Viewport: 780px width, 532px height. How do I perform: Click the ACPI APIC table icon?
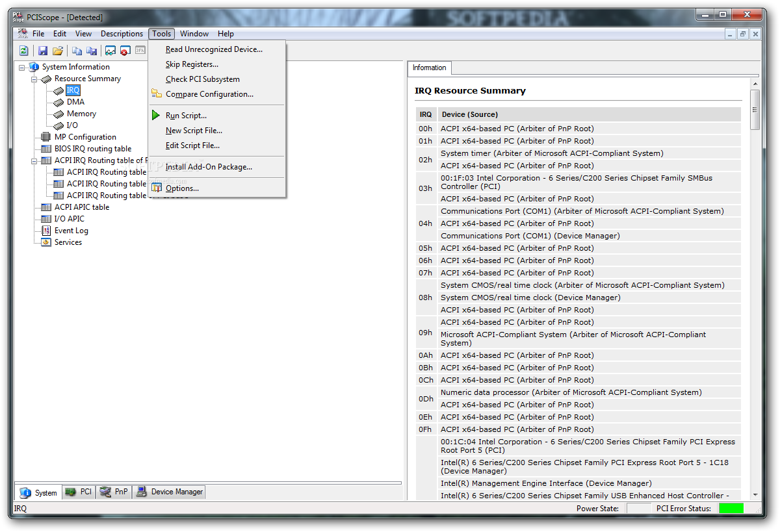pos(46,207)
